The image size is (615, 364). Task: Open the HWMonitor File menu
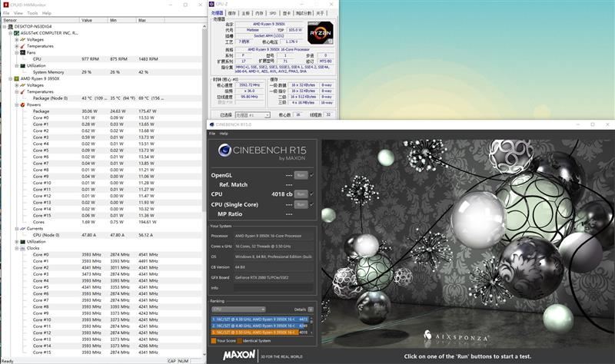(x=6, y=13)
